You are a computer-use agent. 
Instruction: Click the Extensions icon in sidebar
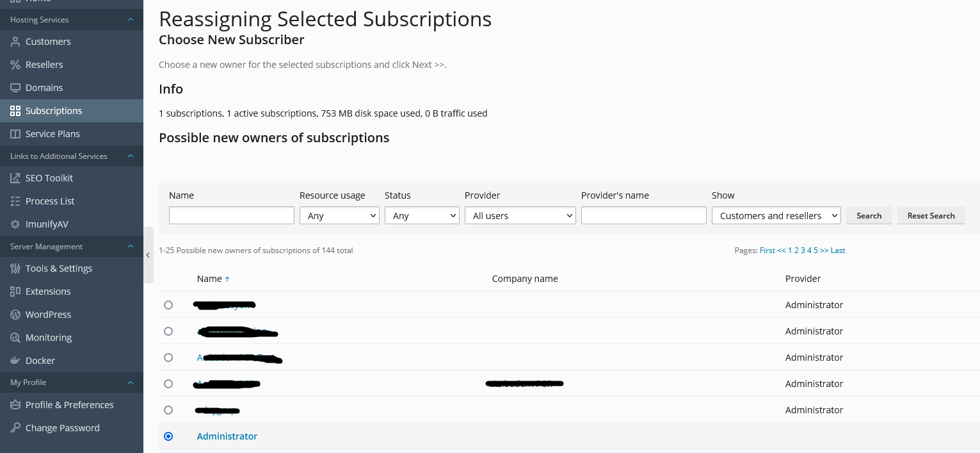(15, 292)
